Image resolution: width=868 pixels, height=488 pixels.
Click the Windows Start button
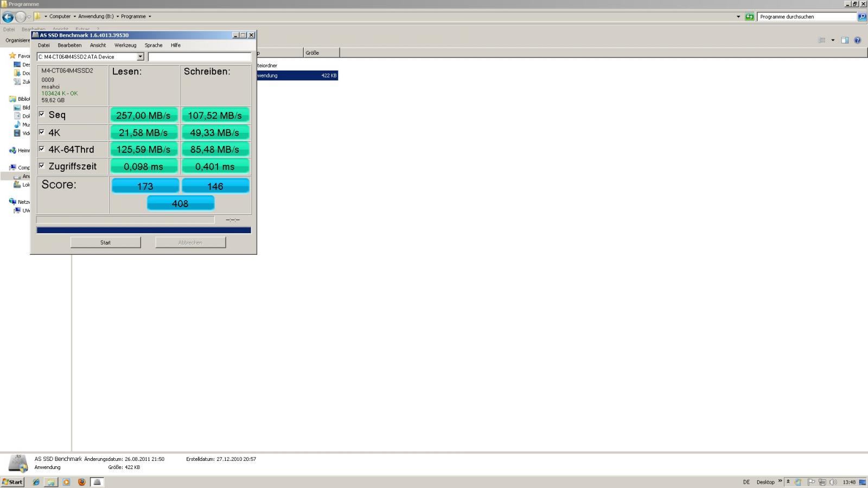(12, 482)
